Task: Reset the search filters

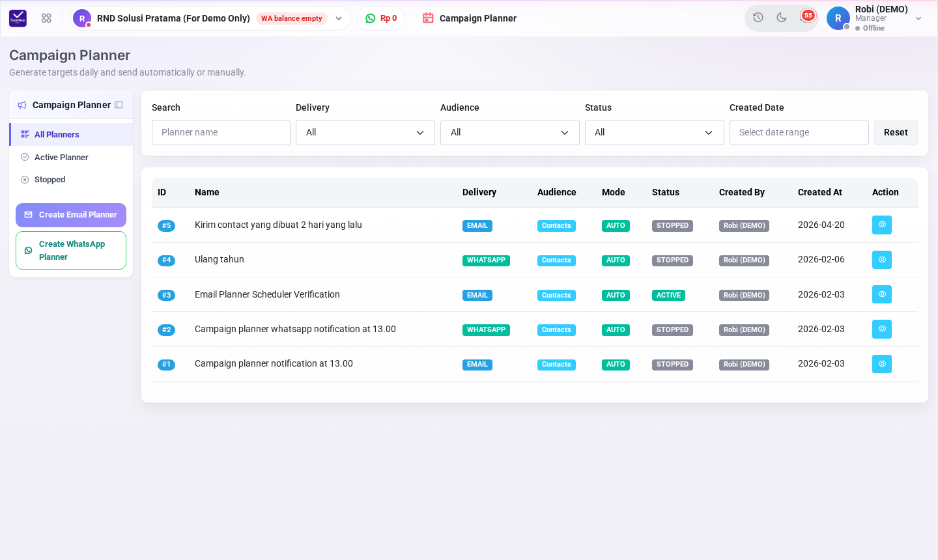Action: pos(896,132)
